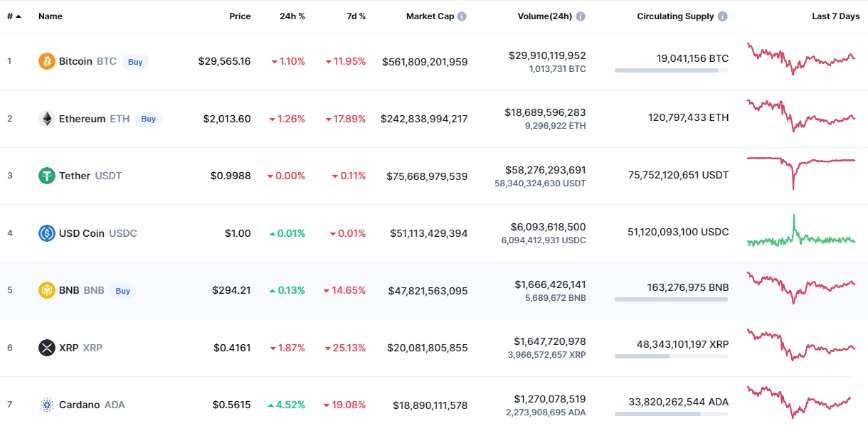The width and height of the screenshot is (868, 431).
Task: Click XRP 7d change 25.13%
Action: tap(345, 348)
